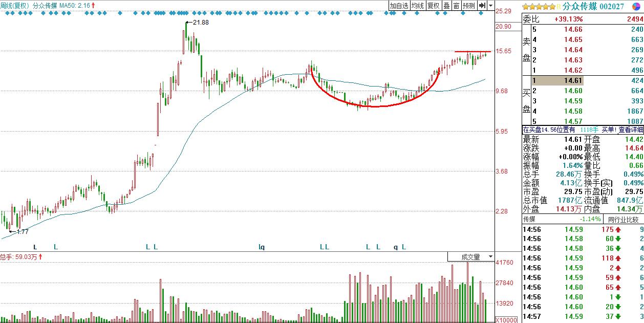Click the 内盘 14.34万 value
This screenshot has width=644, height=323.
630,209
